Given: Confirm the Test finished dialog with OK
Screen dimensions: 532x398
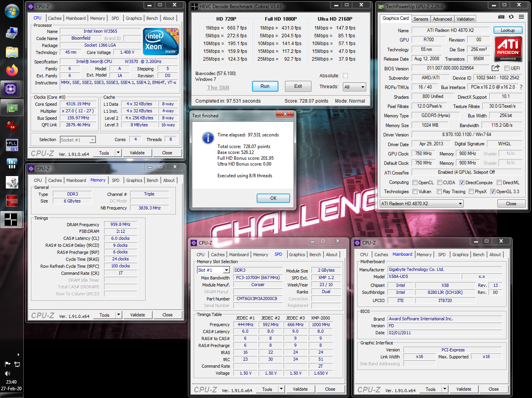Looking at the screenshot, I should pyautogui.click(x=273, y=198).
